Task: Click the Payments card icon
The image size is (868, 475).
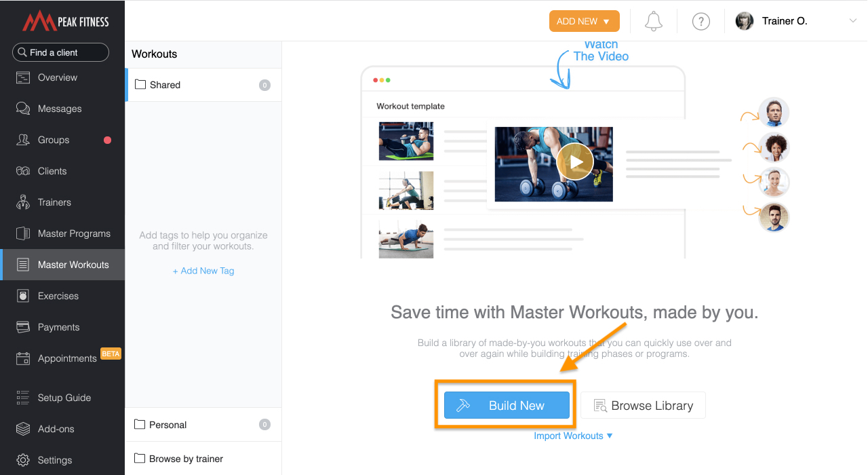Action: pos(23,327)
